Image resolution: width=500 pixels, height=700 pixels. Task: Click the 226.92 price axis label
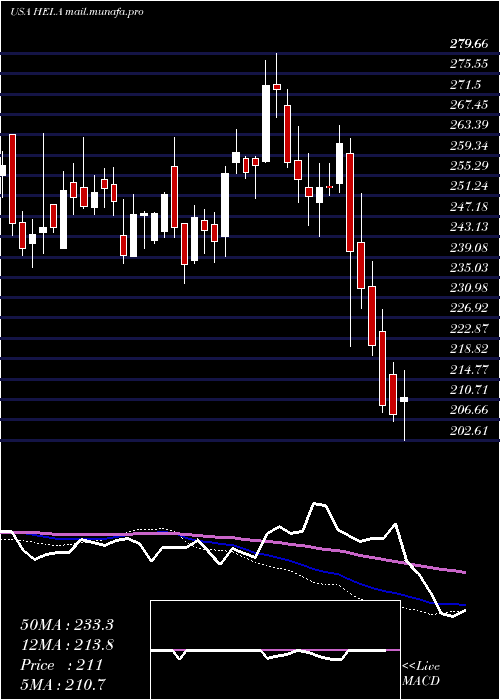tap(469, 308)
